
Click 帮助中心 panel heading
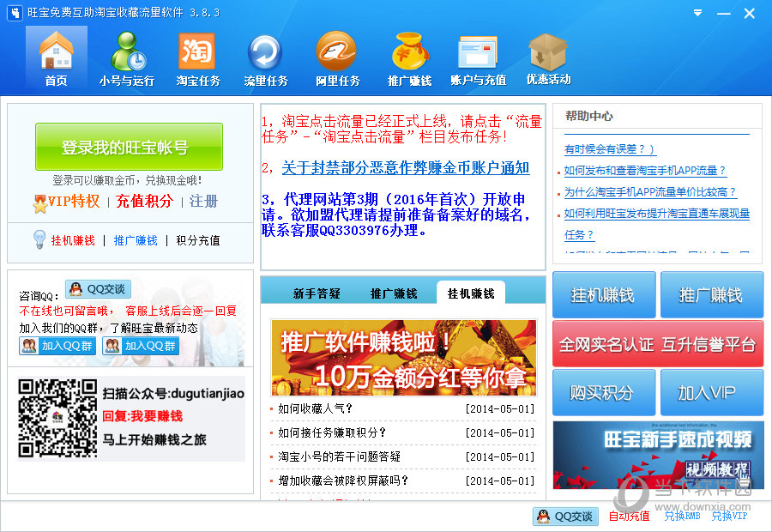pos(588,116)
